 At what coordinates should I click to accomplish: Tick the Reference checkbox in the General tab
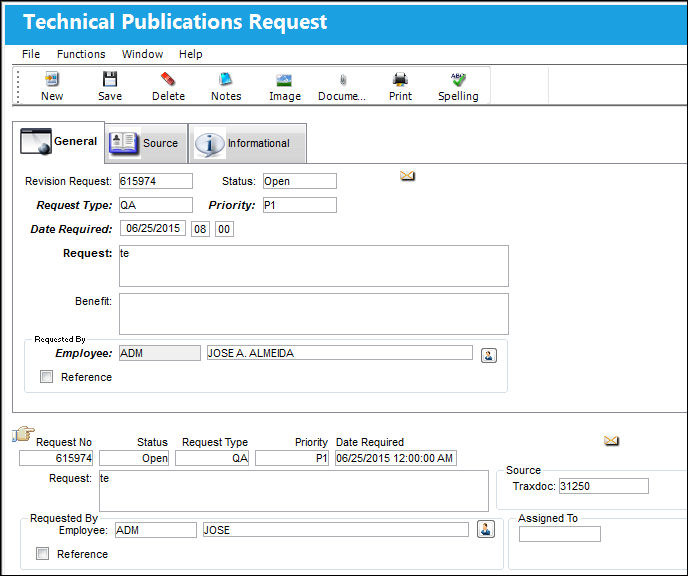point(47,376)
